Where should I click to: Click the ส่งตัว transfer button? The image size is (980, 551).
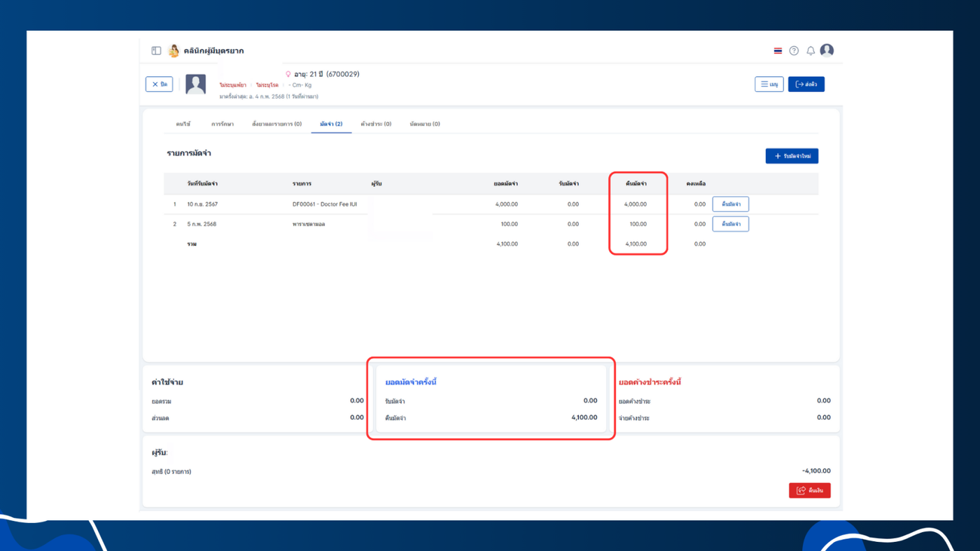click(806, 84)
